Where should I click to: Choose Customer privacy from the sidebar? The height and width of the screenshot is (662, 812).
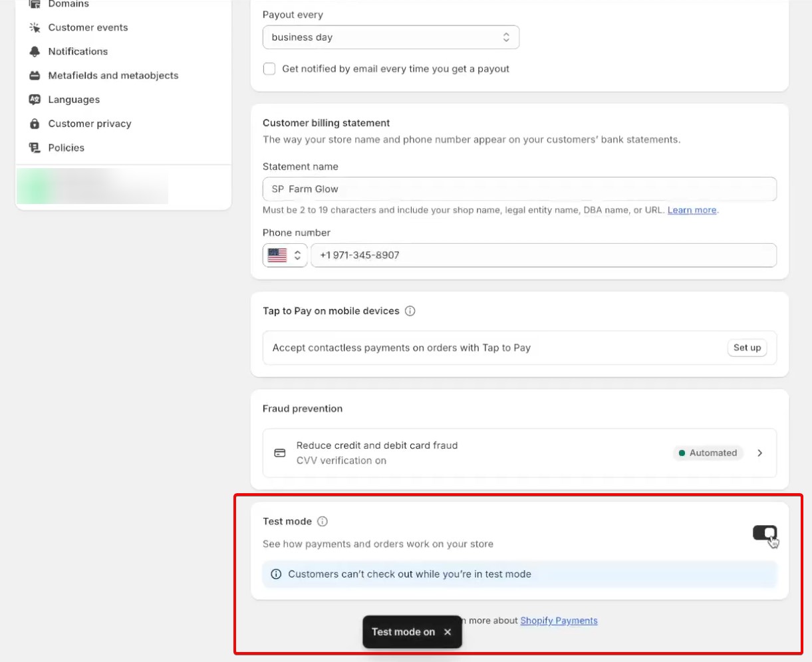[89, 123]
